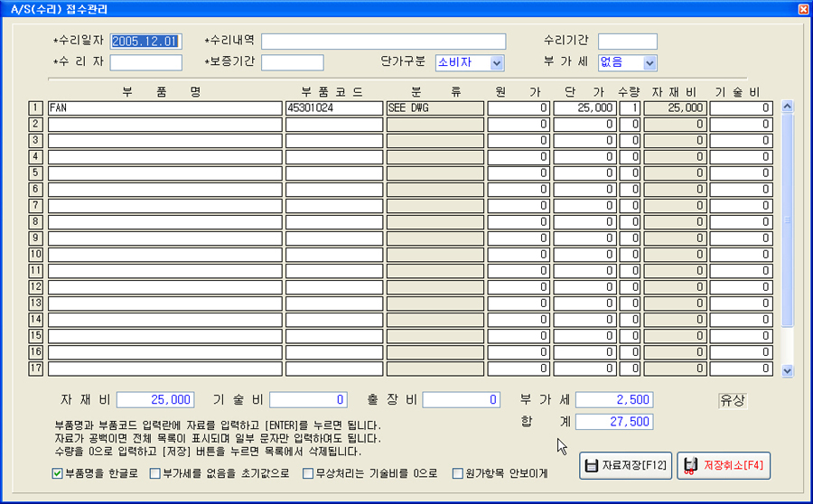Viewport: 813px width, 504px height.
Task: Click the 기술비 cell in row 8
Action: pyautogui.click(x=741, y=222)
